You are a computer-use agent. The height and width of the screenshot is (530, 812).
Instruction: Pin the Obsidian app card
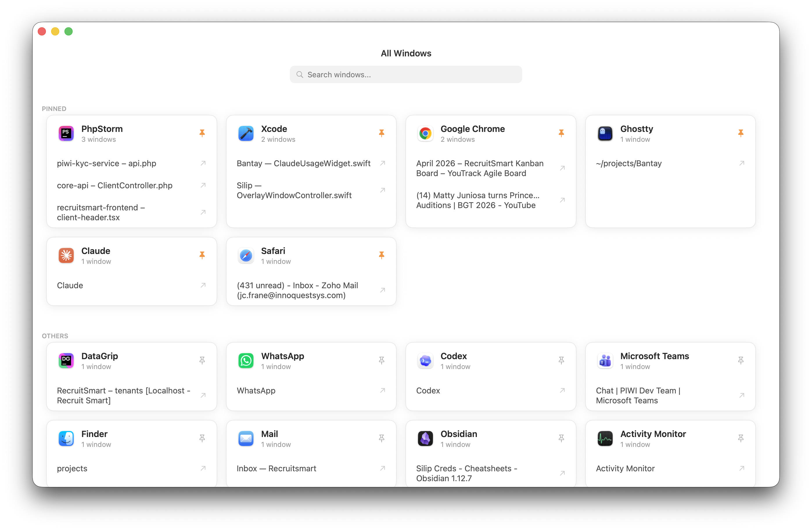[561, 438]
